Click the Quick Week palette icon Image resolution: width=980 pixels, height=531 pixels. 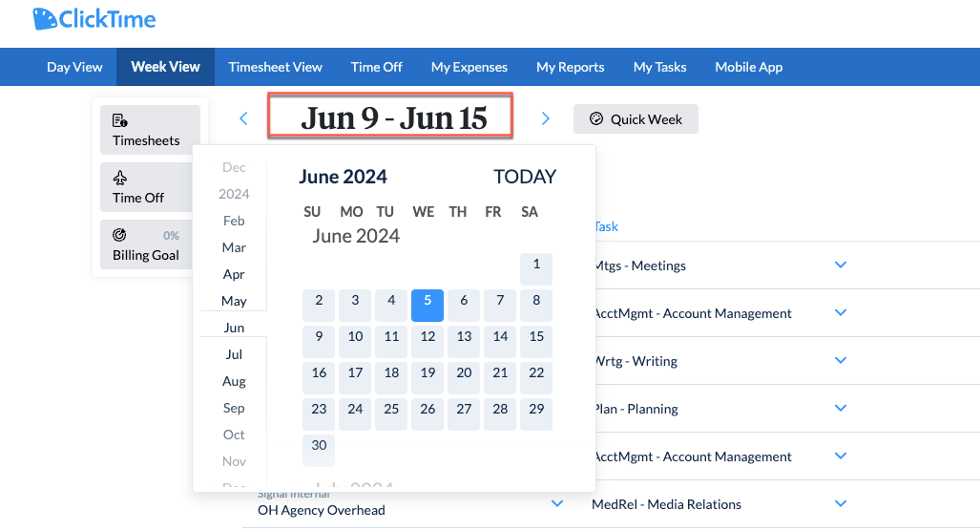596,118
